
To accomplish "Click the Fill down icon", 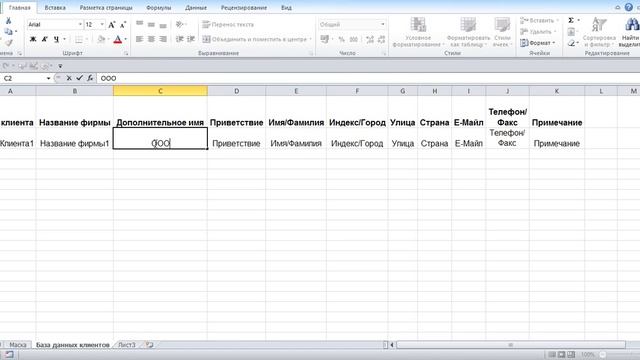I will (x=571, y=31).
